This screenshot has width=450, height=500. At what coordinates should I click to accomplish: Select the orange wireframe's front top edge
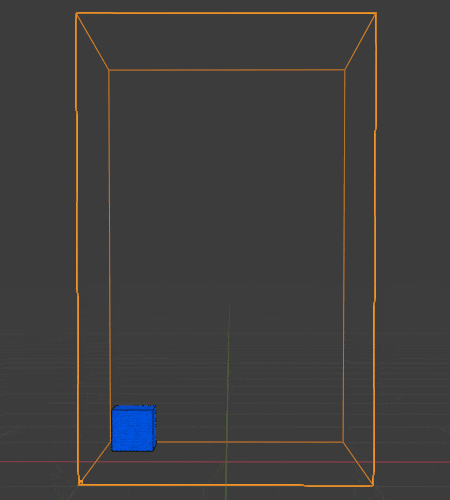226,13
